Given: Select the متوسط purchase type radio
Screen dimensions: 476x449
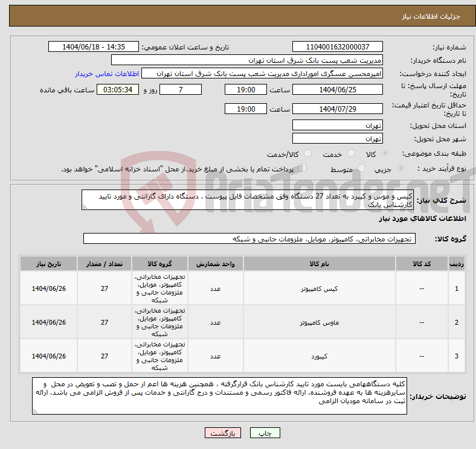Looking at the screenshot, I should coord(362,168).
